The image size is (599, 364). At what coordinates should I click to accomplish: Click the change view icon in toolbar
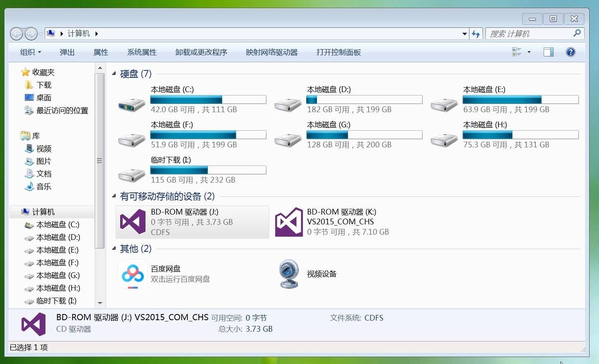coord(517,52)
